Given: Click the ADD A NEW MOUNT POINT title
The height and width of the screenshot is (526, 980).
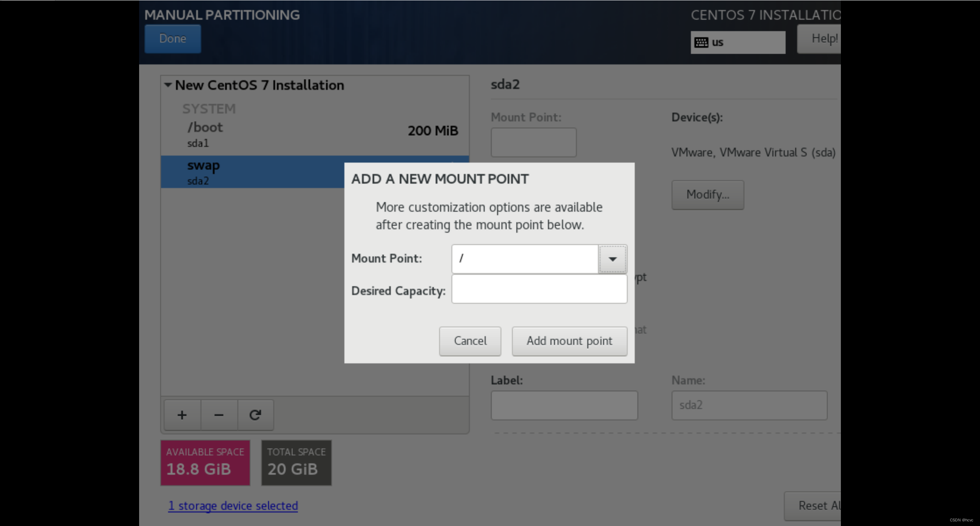Looking at the screenshot, I should tap(440, 179).
